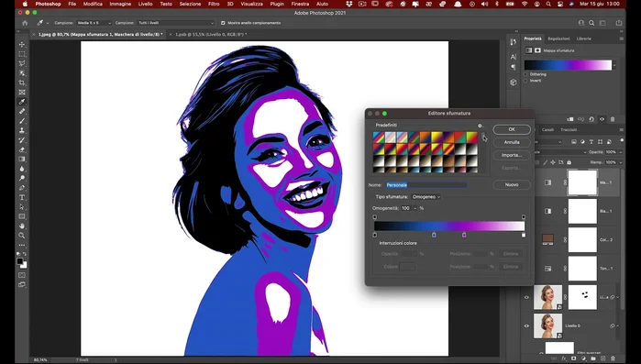Open Omogeneità percentage dropdown arrow
Screen dimensions: 641x364
pyautogui.click(x=414, y=208)
